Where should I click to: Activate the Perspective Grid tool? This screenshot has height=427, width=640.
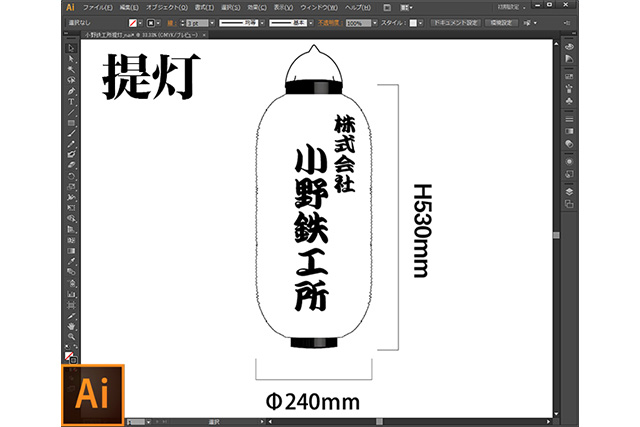click(x=71, y=229)
